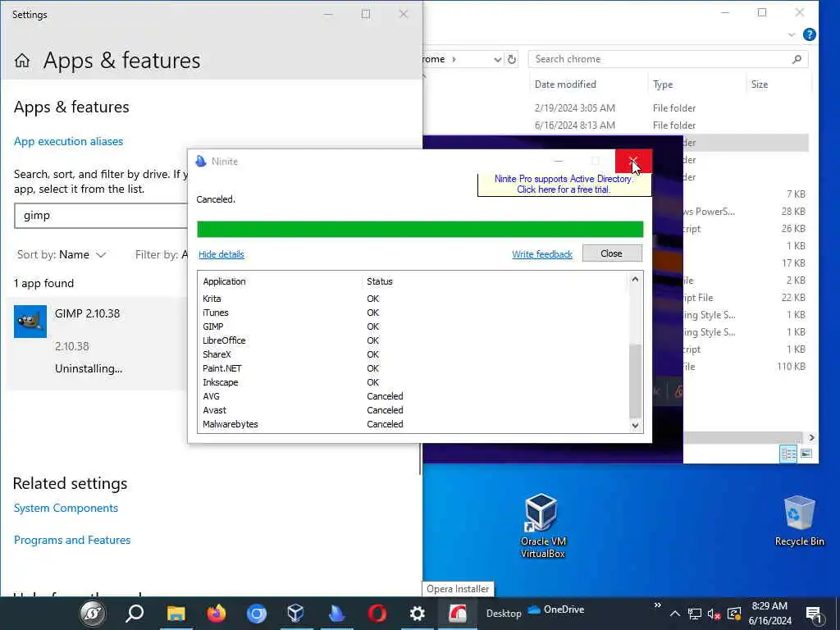Viewport: 840px width, 630px height.
Task: Select ShareX row in Ninite list
Action: (x=413, y=354)
